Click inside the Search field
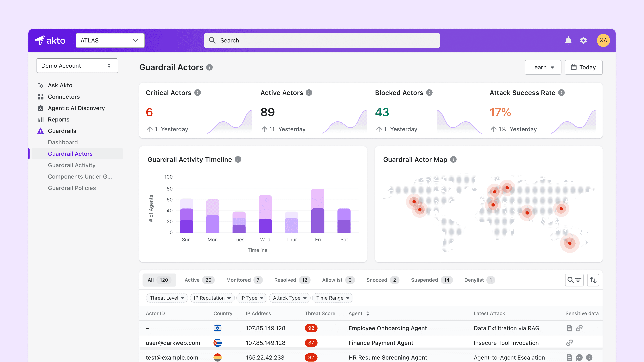644x362 pixels. tap(322, 40)
